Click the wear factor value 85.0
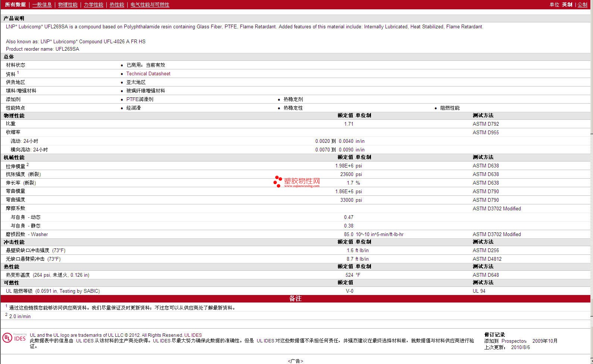 [349, 234]
